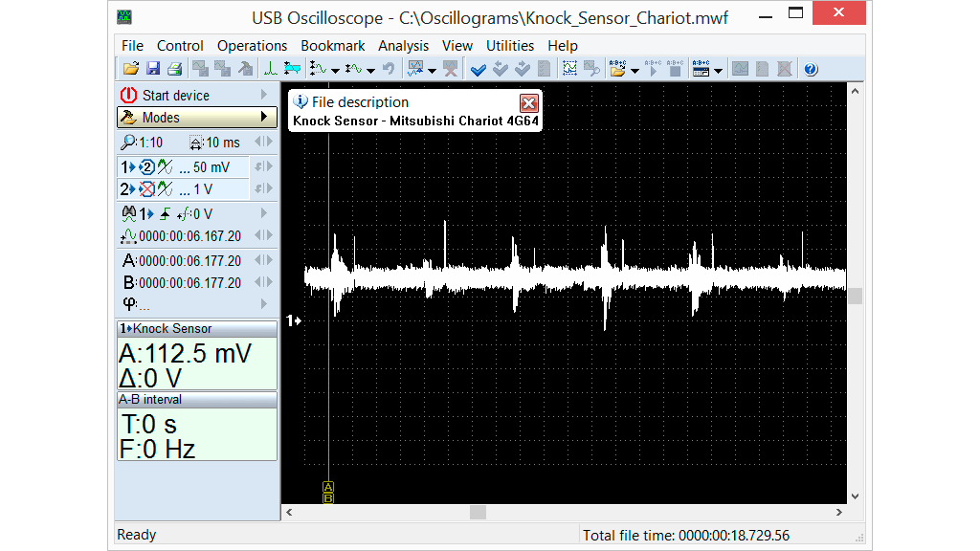This screenshot has width=980, height=551.
Task: Go to previous bookmark arrow-check icon
Action: [x=500, y=69]
